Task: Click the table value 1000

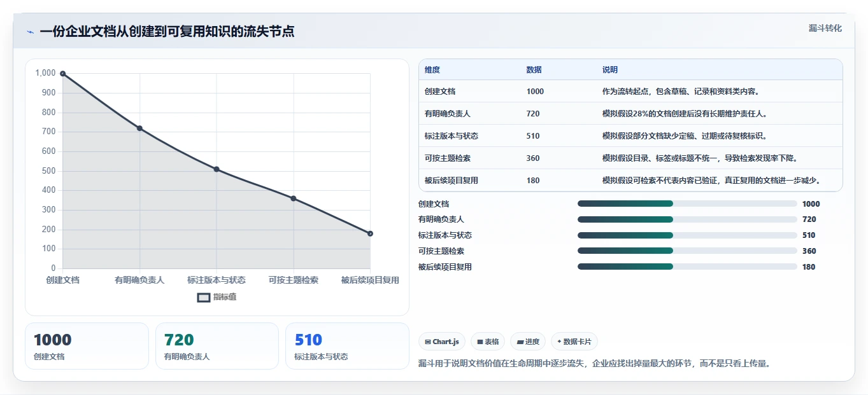Action: (536, 92)
